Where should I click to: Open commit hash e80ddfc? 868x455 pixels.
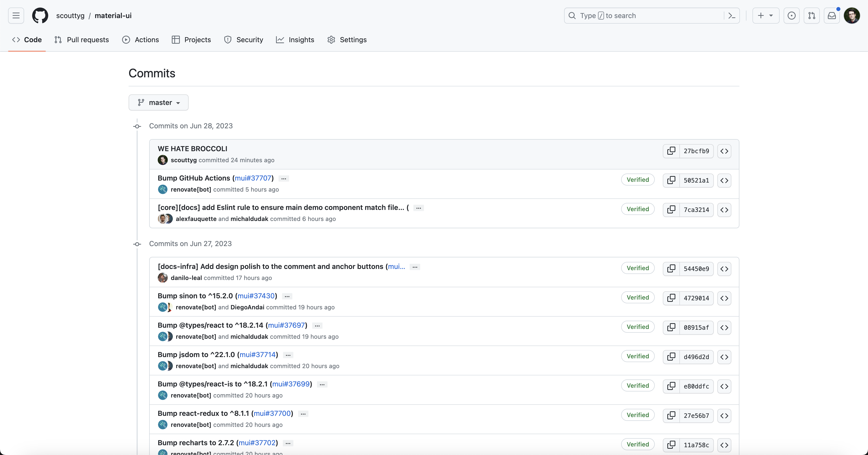point(696,386)
